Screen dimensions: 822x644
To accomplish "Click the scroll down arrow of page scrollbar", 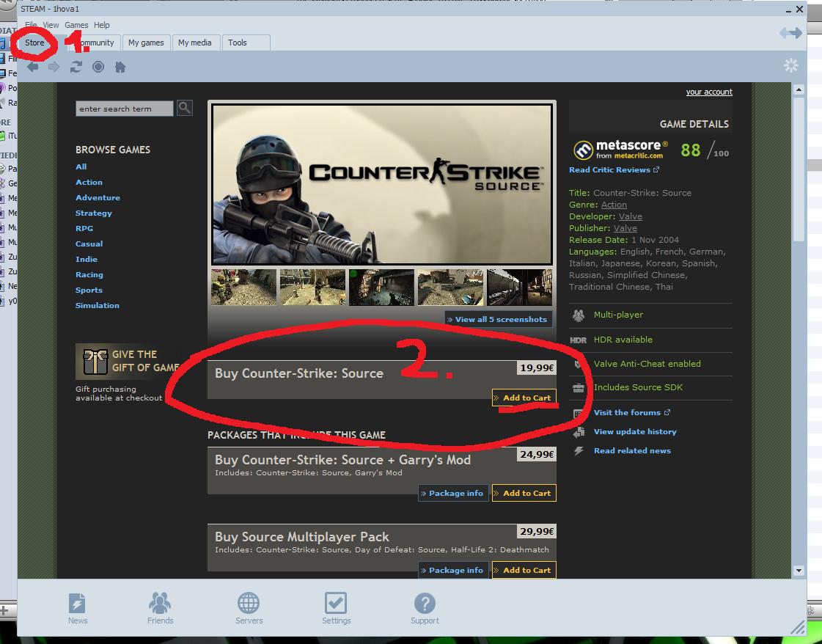I will pyautogui.click(x=798, y=570).
